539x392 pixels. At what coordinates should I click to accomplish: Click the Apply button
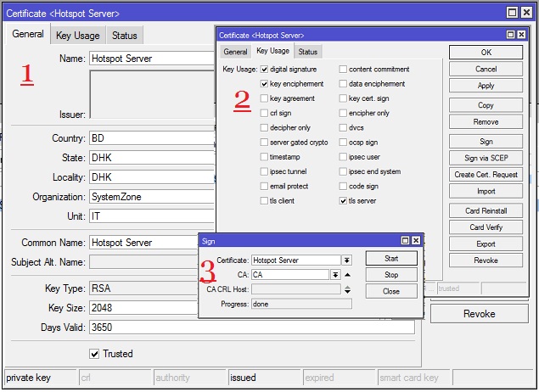pos(486,86)
